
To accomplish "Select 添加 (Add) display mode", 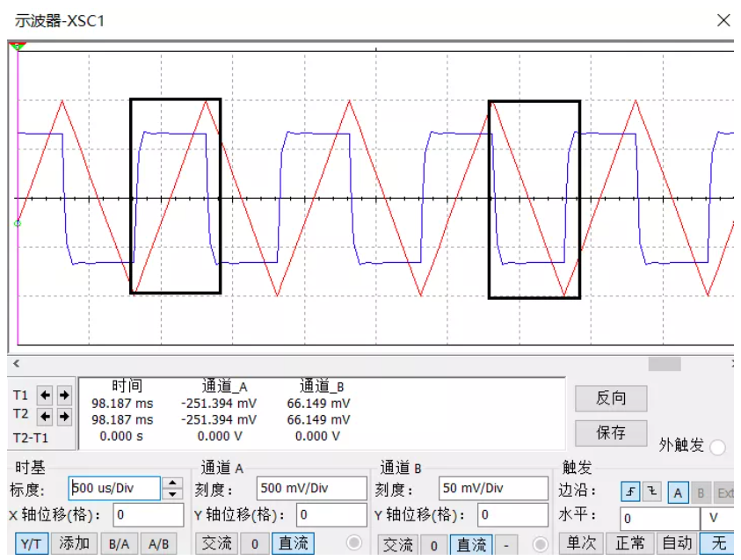I will point(74,544).
